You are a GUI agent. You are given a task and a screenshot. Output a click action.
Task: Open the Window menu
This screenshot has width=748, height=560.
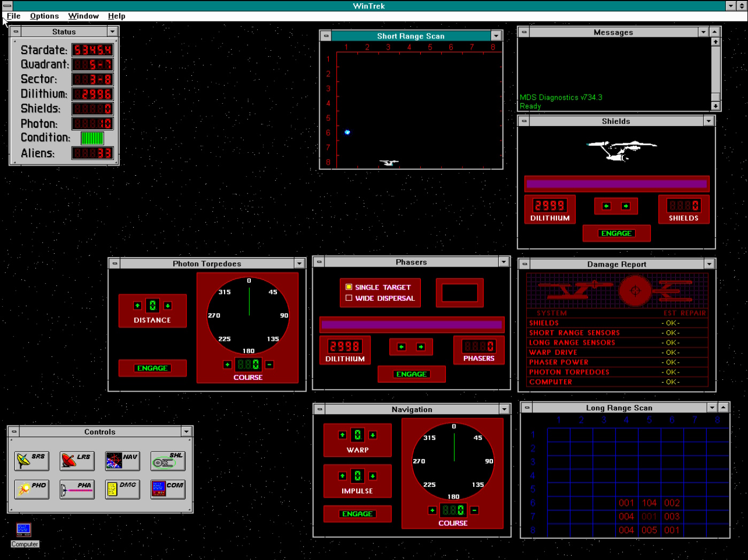coord(83,16)
